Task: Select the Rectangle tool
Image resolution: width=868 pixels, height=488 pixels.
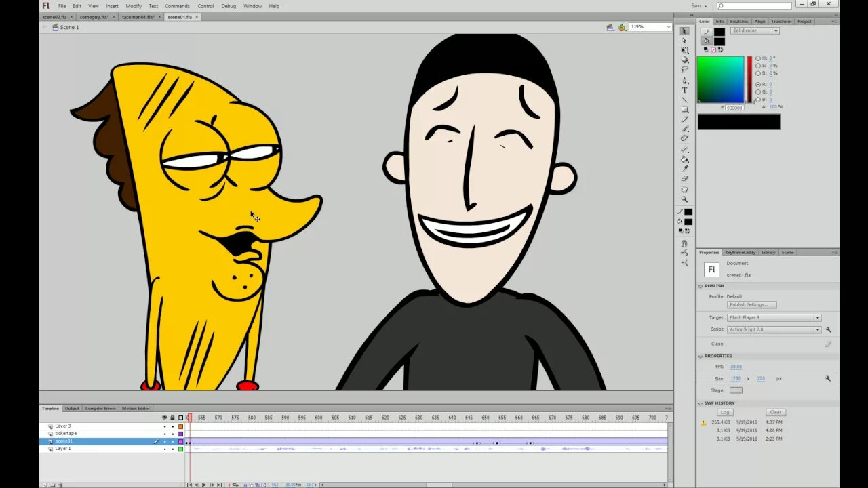Action: point(684,109)
